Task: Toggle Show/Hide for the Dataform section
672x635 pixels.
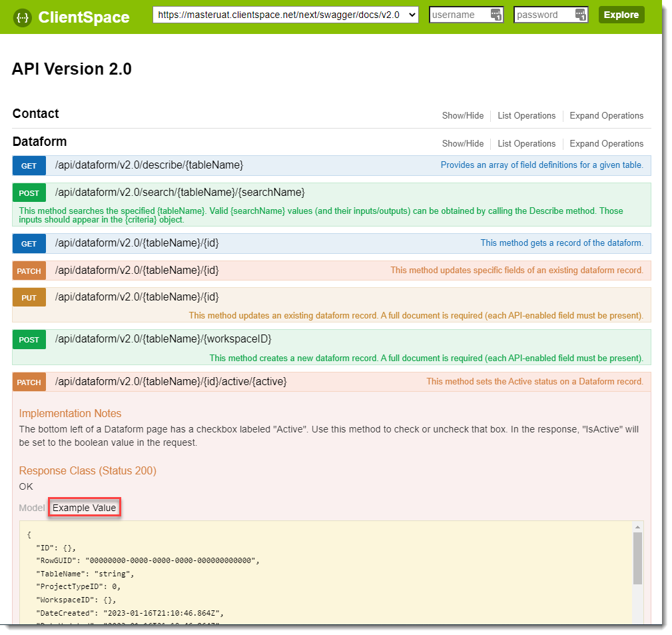Action: [x=463, y=144]
